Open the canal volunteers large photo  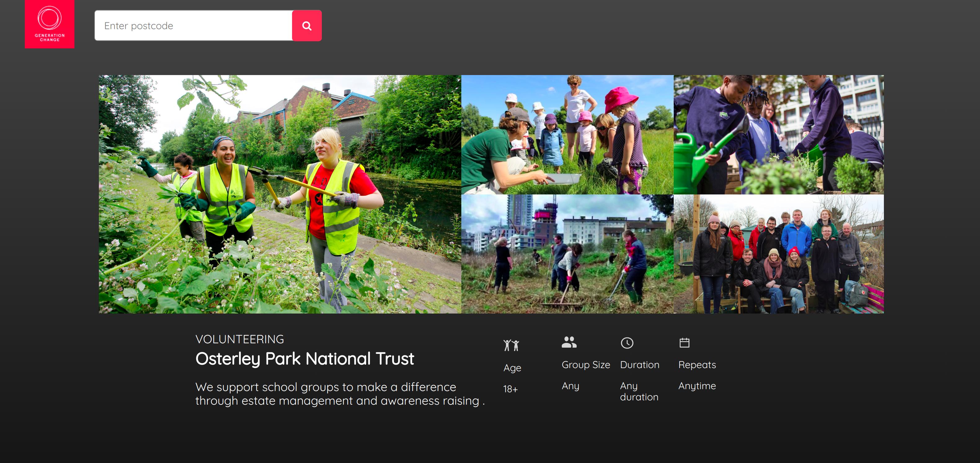(x=280, y=194)
